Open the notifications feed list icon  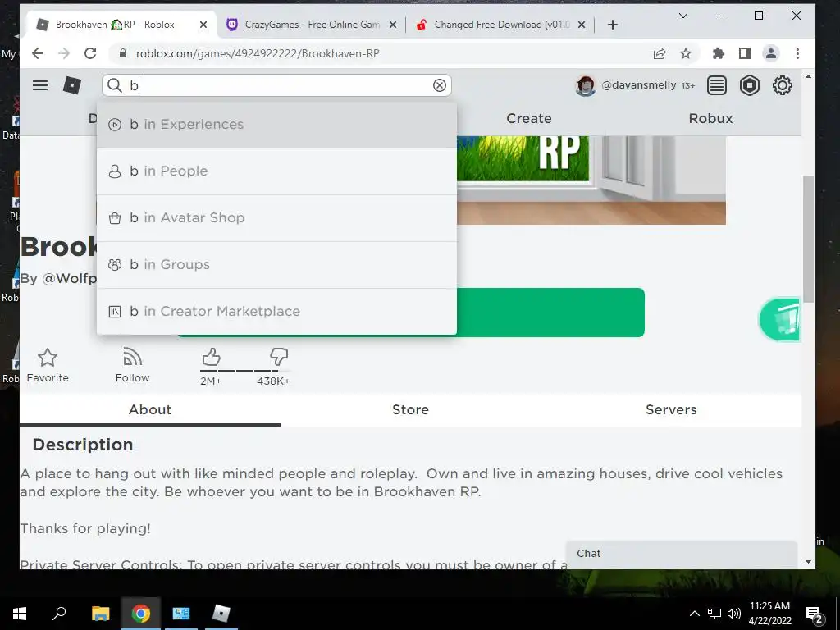pos(717,85)
